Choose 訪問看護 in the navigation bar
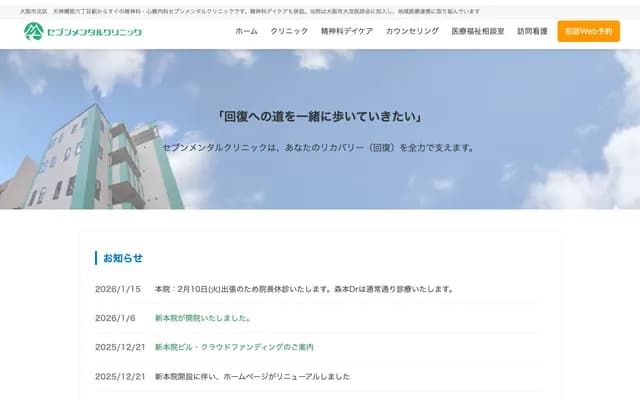The image size is (640, 400). 533,32
